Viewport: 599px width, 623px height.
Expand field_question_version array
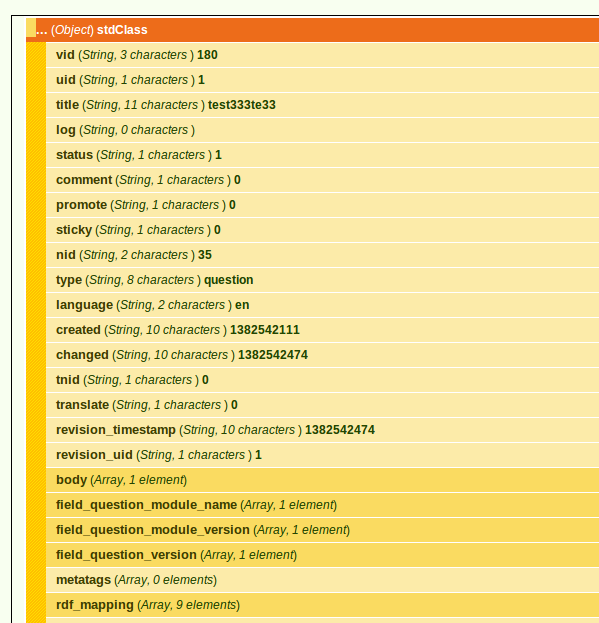323,555
